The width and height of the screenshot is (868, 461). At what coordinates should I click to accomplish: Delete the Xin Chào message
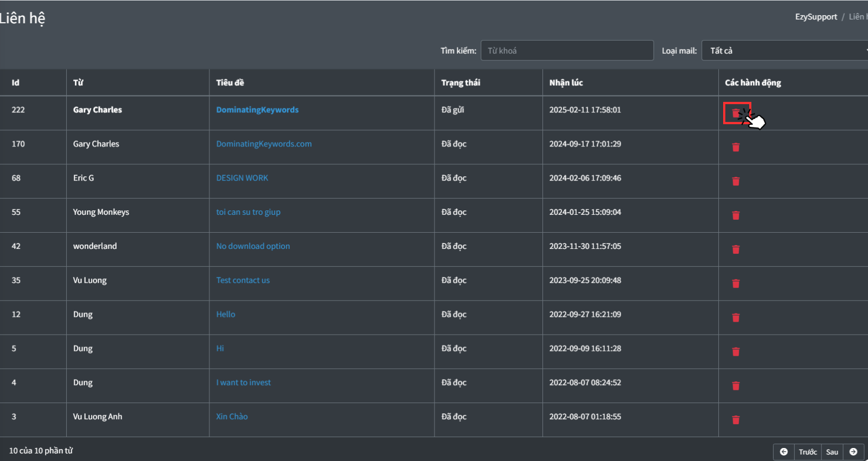coord(736,420)
